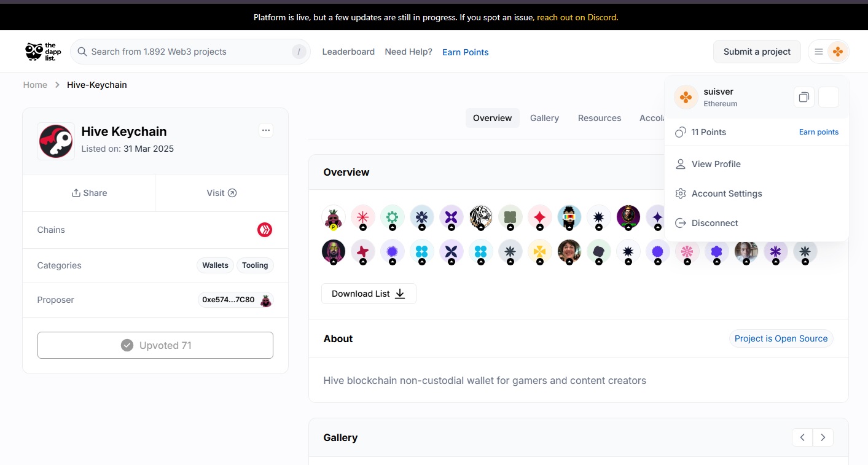Select the avatar with yellow P badge
The width and height of the screenshot is (868, 465).
(x=334, y=217)
